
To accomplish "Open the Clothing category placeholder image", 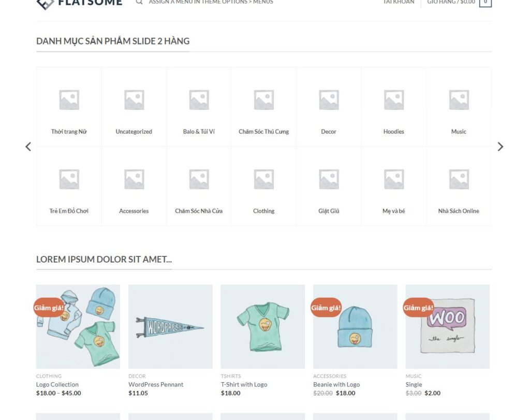I will (x=264, y=179).
